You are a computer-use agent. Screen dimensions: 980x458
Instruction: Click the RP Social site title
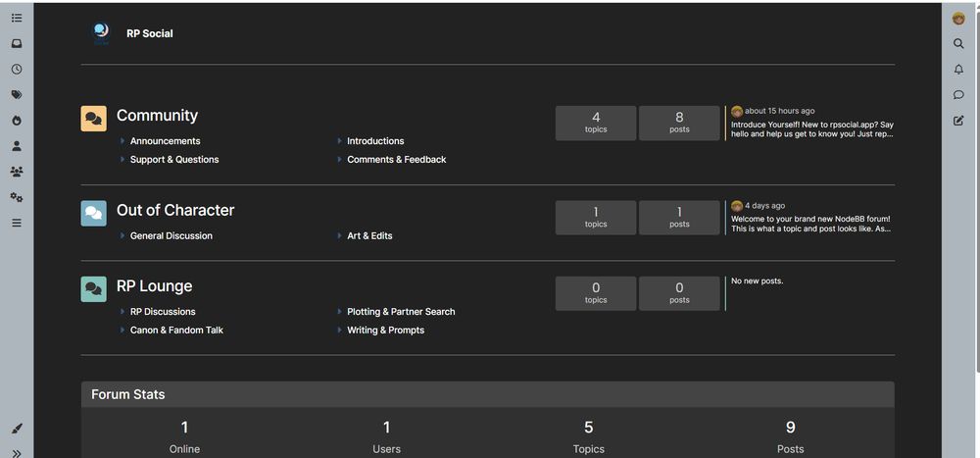(x=149, y=33)
